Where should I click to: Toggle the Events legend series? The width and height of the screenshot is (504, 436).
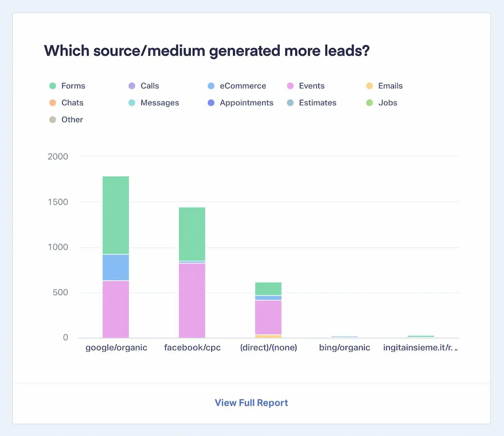pyautogui.click(x=305, y=86)
